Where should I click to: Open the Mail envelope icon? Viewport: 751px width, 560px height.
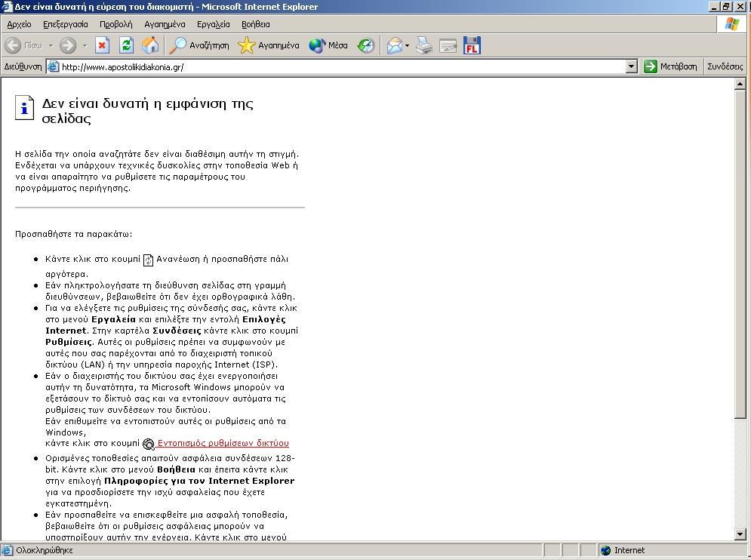(395, 45)
